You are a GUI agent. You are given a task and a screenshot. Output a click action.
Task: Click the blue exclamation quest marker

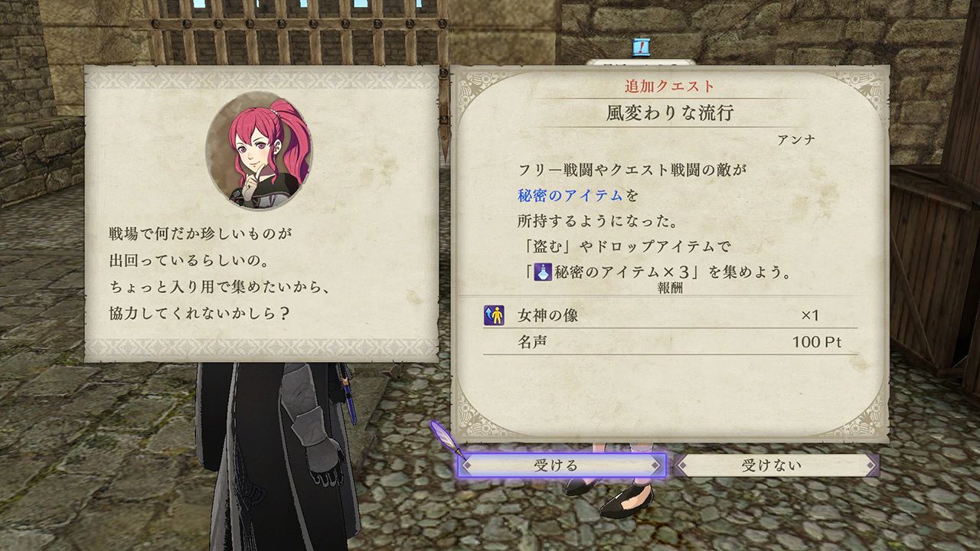click(641, 47)
